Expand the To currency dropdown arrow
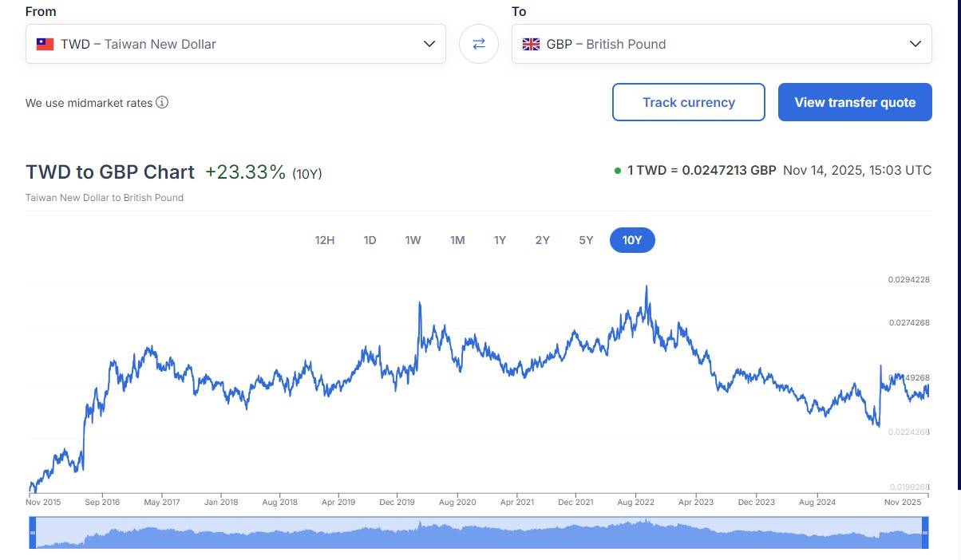This screenshot has height=560, width=961. coord(916,44)
